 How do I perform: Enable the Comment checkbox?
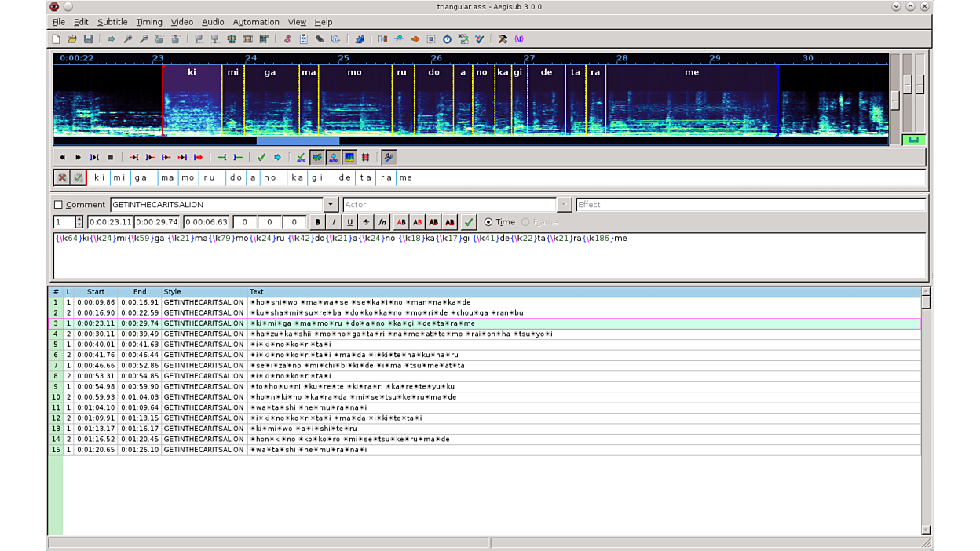[58, 205]
